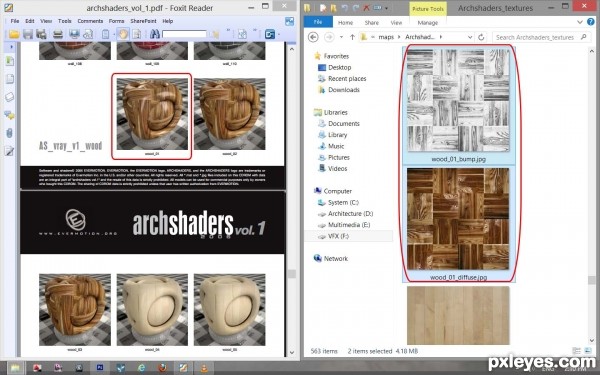Select the wood_03 shader preview in PDF
Image resolution: width=600 pixels, height=375 pixels.
point(75,310)
